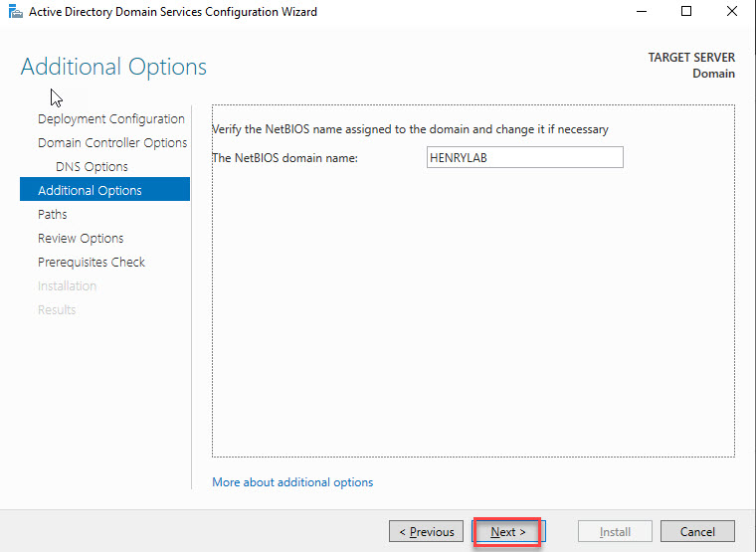The width and height of the screenshot is (756, 552).
Task: Click the NetBIOS domain name field
Action: (523, 157)
